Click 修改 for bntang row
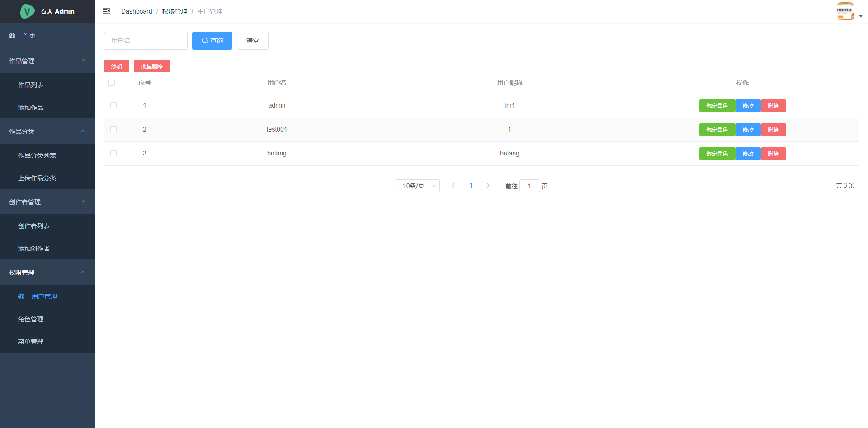The image size is (868, 428). [748, 154]
